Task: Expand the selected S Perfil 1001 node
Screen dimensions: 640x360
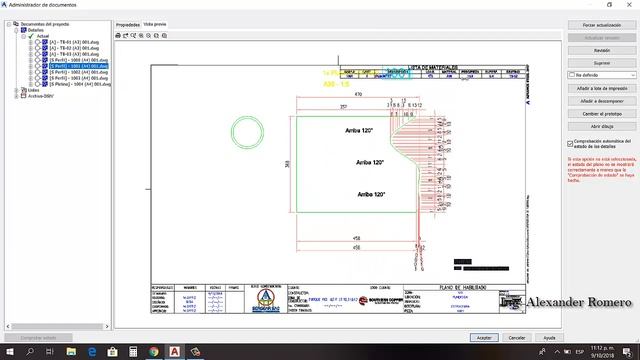Action: [x=31, y=66]
